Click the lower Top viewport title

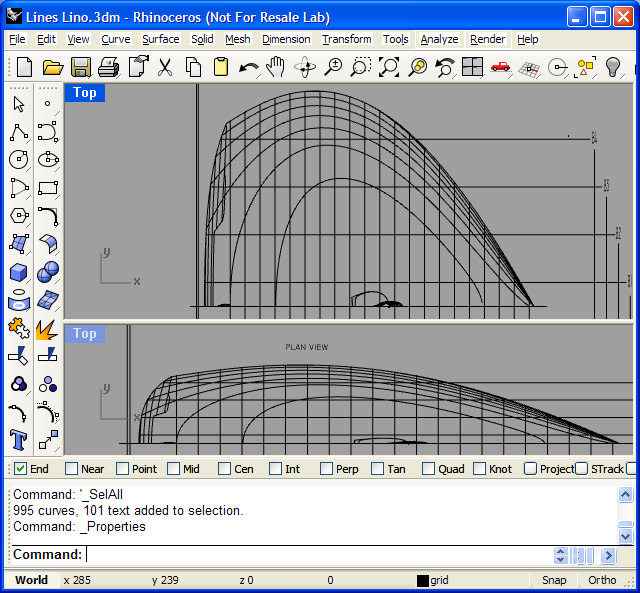(85, 333)
